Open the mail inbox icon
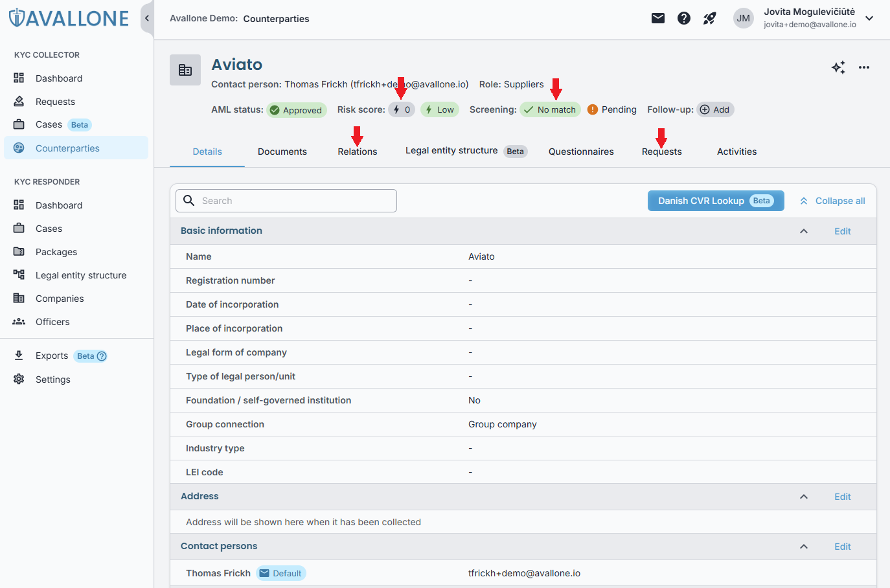The width and height of the screenshot is (890, 588). coord(658,18)
